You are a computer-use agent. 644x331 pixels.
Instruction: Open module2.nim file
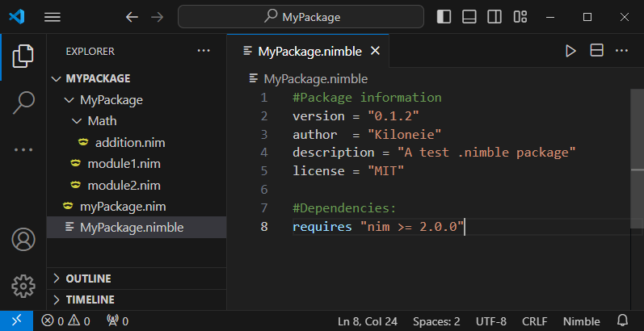tap(137, 186)
